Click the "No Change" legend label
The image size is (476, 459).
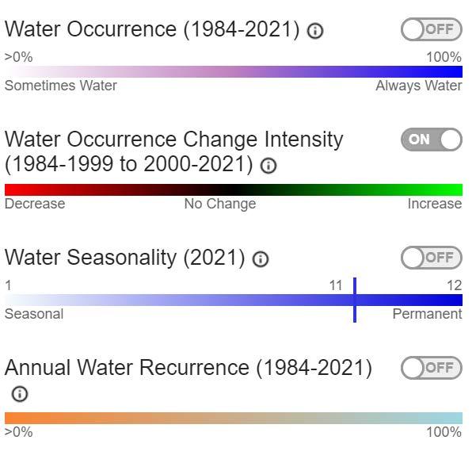220,204
